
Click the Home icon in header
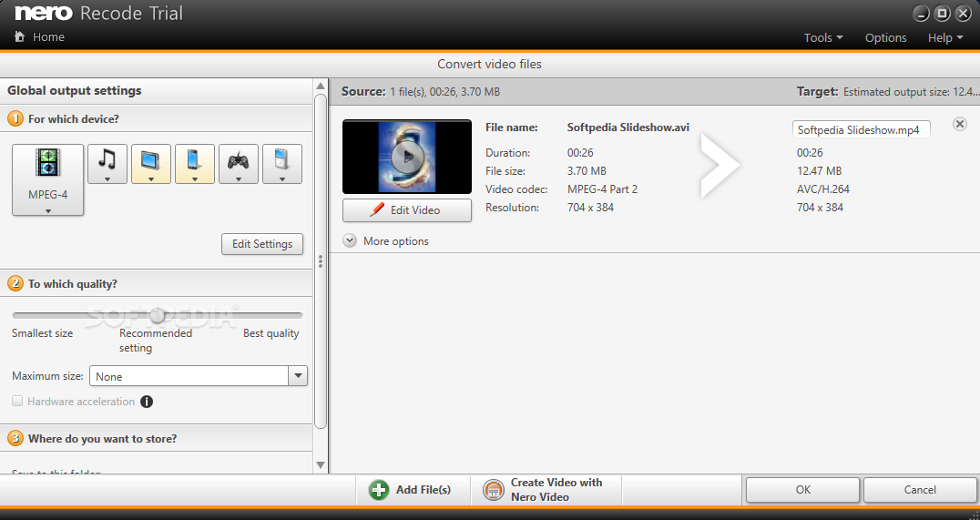tap(20, 36)
